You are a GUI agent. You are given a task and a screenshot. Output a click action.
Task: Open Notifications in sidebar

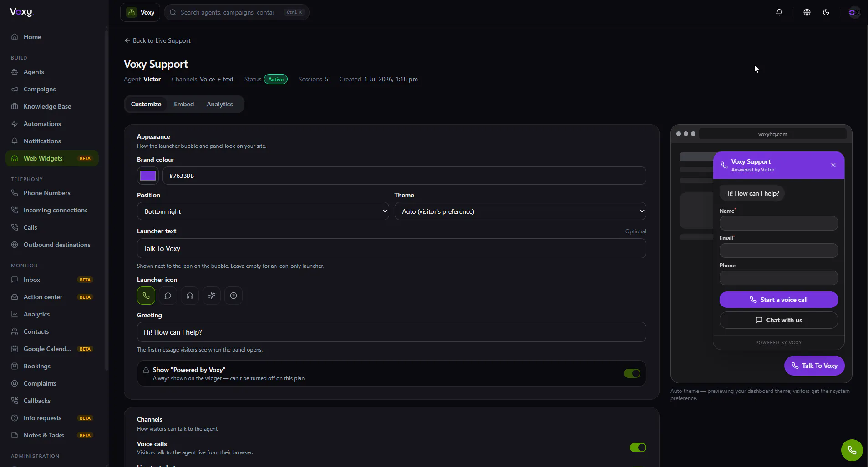(52, 141)
